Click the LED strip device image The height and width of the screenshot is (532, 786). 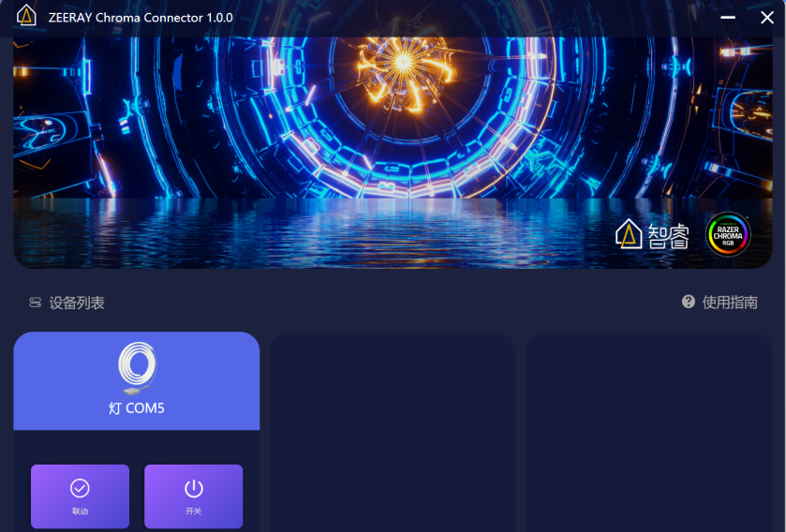[x=137, y=368]
